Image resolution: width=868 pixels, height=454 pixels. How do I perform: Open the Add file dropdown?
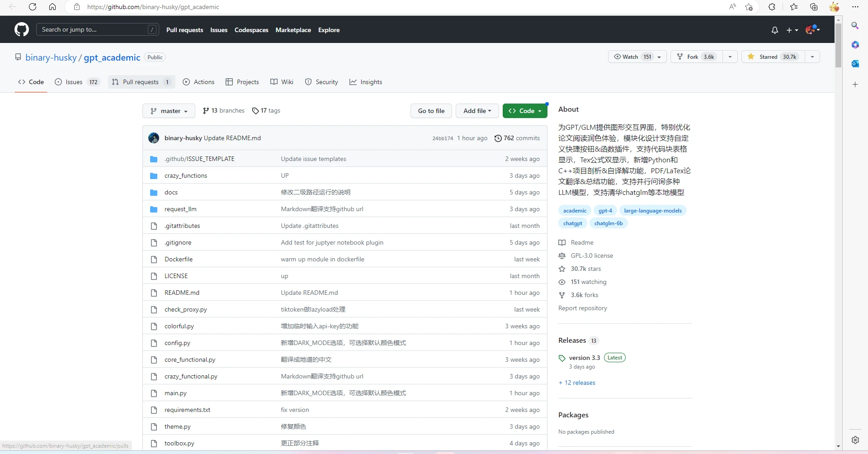coord(477,111)
